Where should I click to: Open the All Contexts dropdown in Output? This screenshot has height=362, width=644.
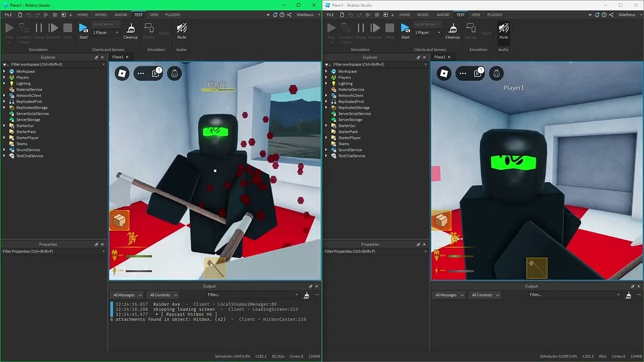(162, 295)
